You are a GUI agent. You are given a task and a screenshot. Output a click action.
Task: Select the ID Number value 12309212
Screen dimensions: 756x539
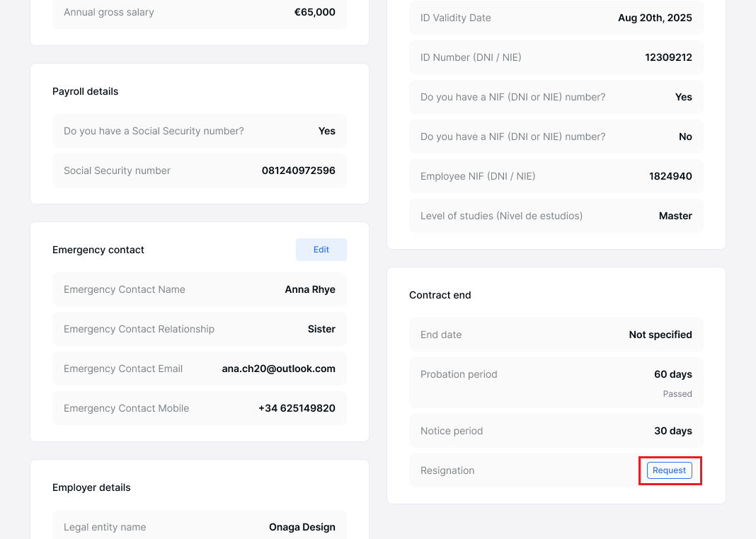point(668,57)
